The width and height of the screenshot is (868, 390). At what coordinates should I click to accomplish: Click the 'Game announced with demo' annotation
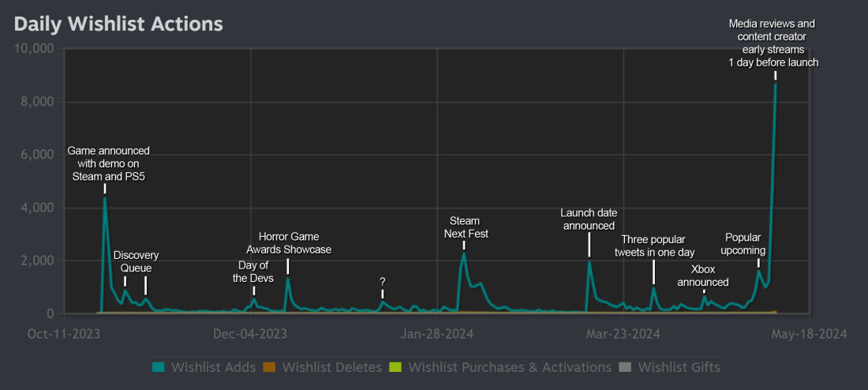tap(108, 163)
